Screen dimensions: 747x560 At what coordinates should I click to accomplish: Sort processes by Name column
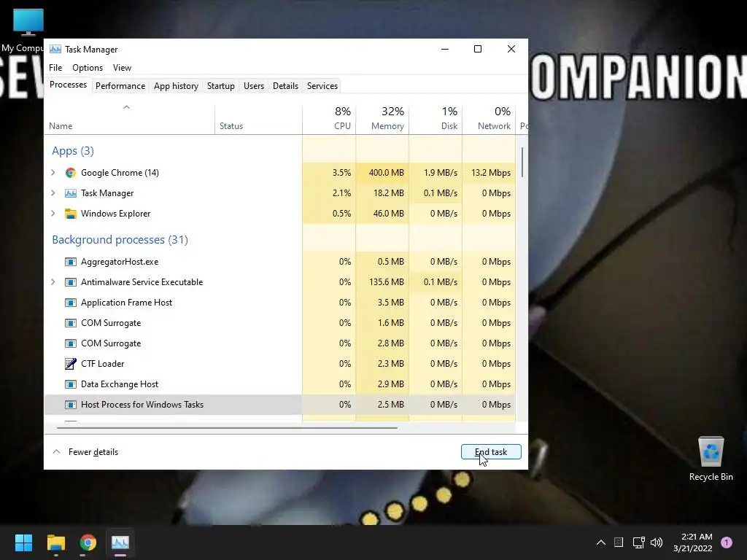(x=130, y=119)
